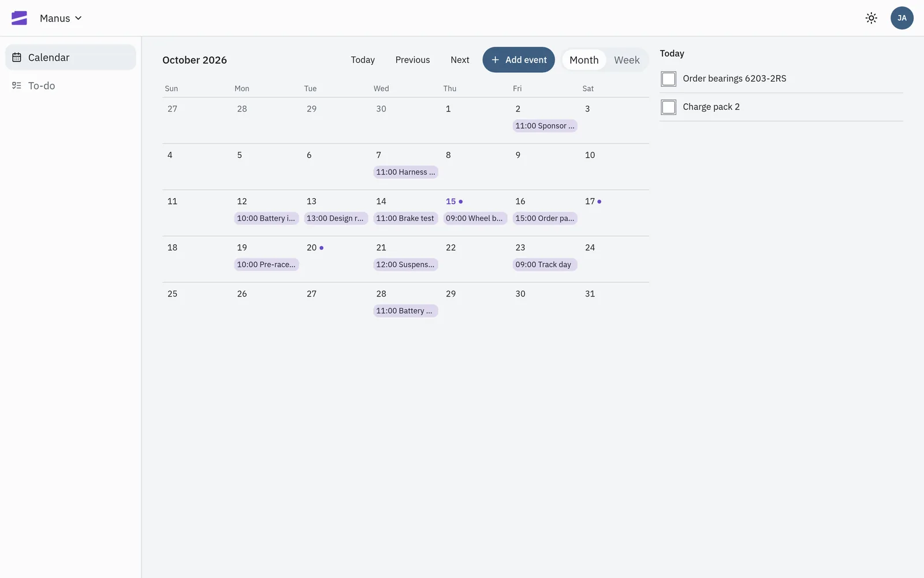Click the October 2026 heading

195,60
